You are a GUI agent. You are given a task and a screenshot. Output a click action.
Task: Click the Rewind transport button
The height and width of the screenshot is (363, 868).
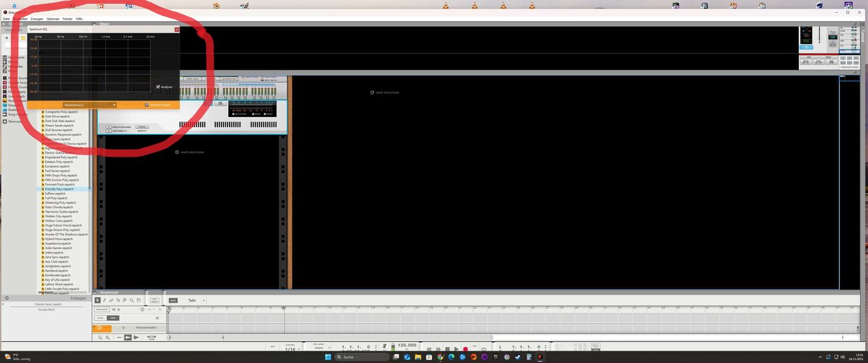pos(429,349)
